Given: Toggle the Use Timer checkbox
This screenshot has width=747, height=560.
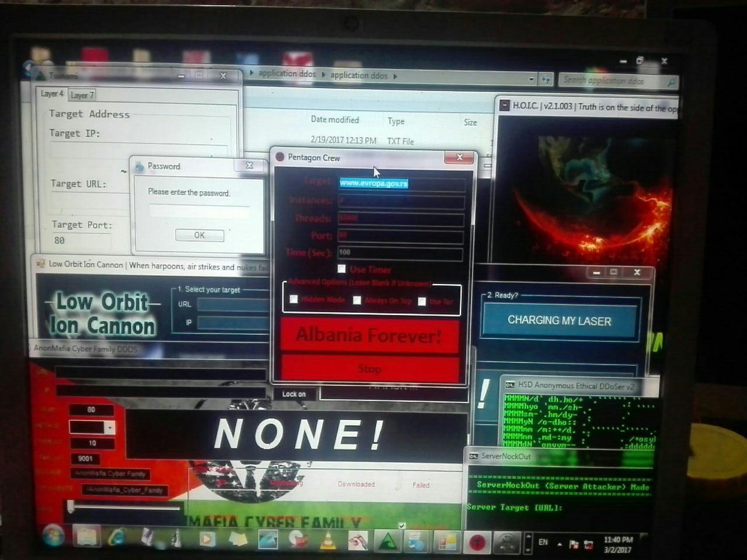Looking at the screenshot, I should (342, 268).
